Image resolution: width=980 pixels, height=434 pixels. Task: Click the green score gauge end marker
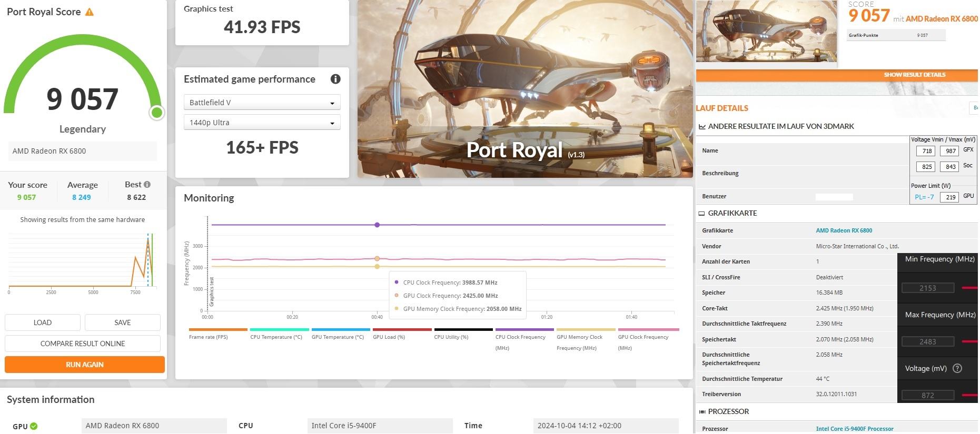[156, 113]
